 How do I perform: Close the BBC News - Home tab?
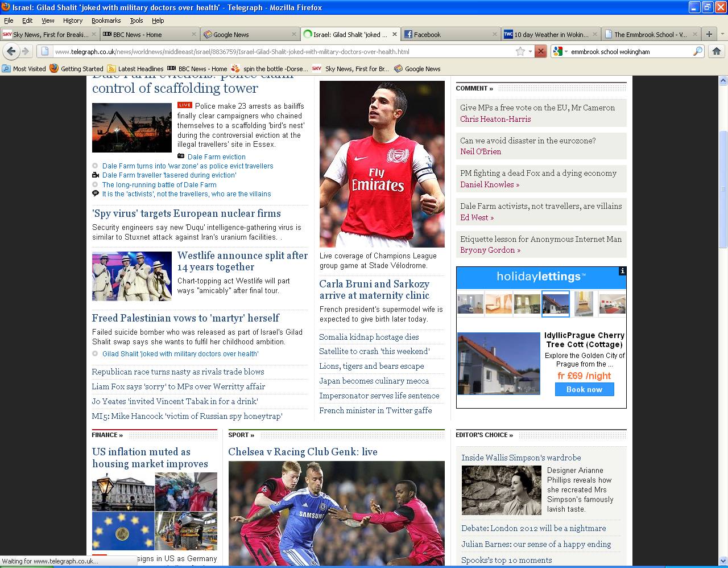(x=194, y=34)
